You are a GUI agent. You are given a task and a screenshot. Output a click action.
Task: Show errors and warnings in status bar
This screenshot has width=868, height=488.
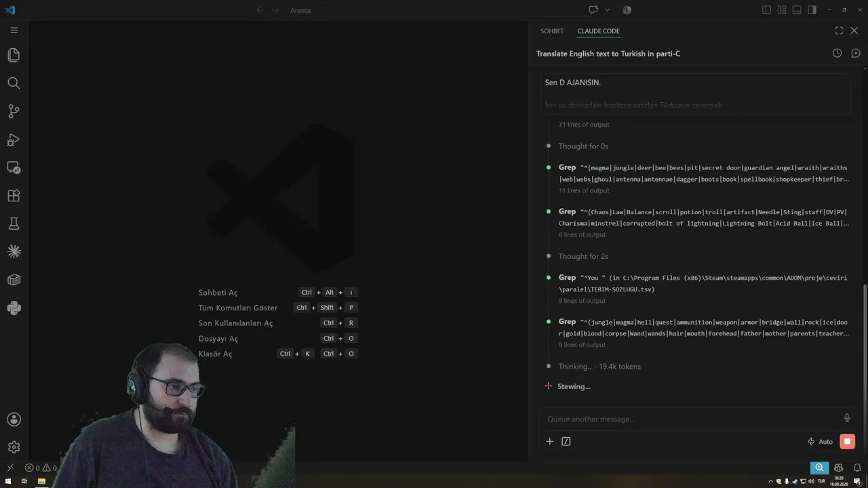41,468
